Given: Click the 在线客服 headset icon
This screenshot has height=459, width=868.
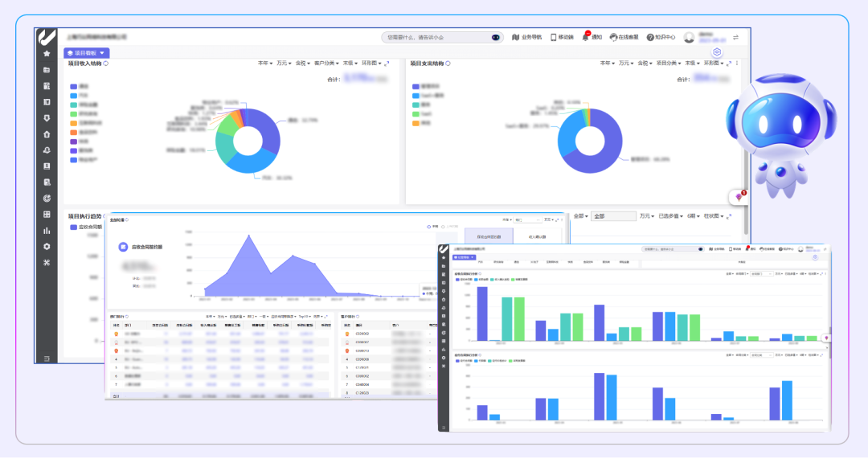Looking at the screenshot, I should point(613,37).
